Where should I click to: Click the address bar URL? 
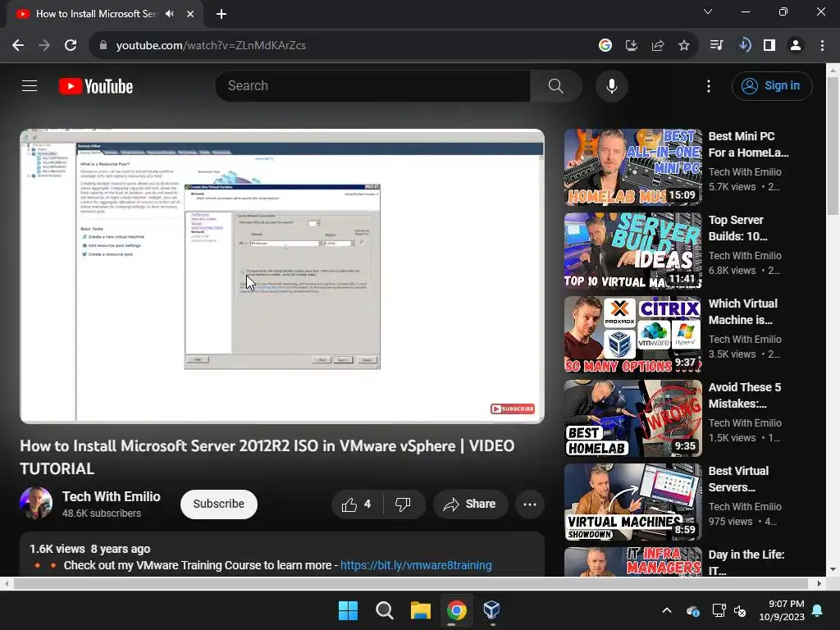coord(211,46)
